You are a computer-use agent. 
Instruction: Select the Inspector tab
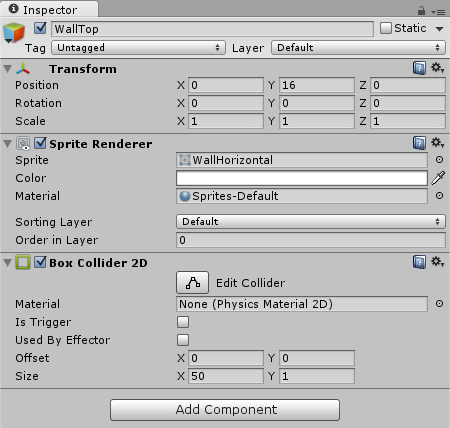(49, 9)
